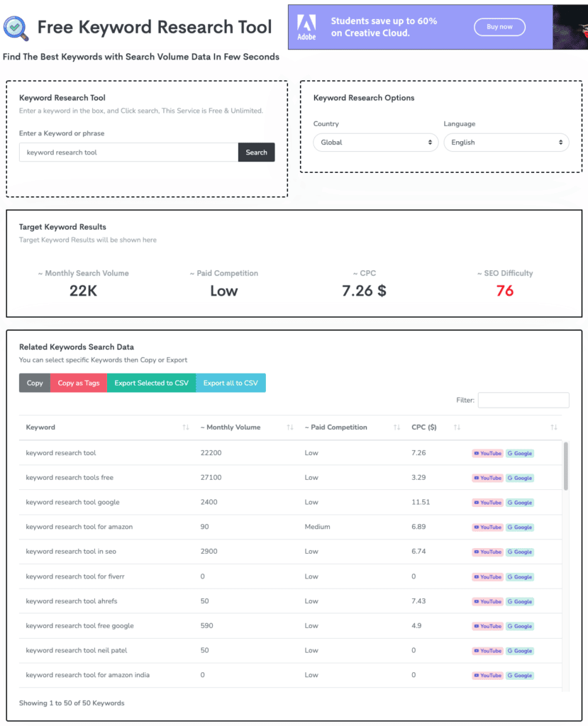Open the Country dropdown set to Global
The height and width of the screenshot is (726, 588).
click(x=376, y=143)
